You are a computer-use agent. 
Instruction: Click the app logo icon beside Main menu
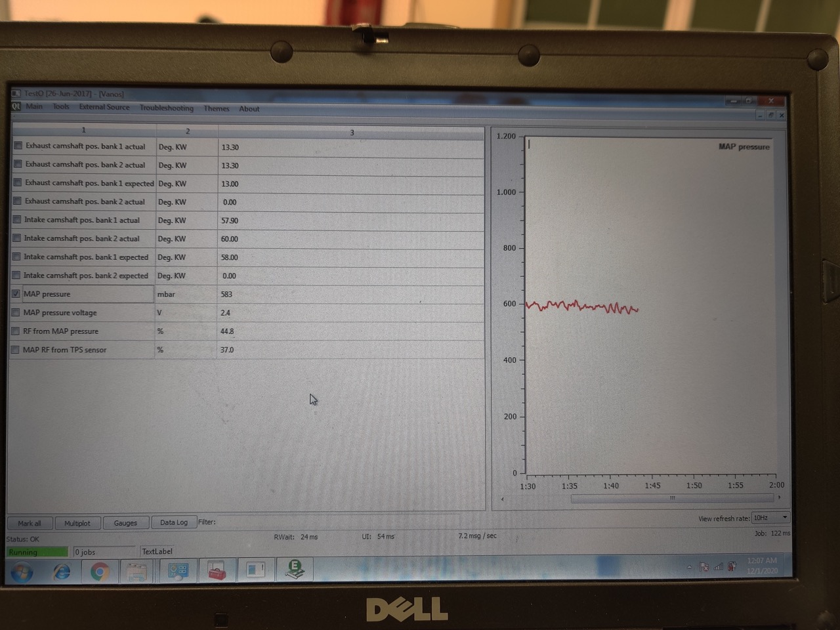[16, 106]
